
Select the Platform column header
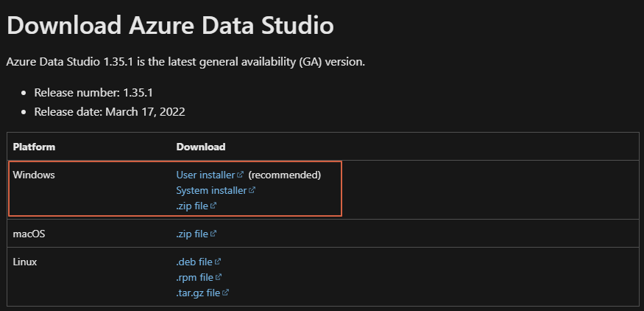click(34, 147)
